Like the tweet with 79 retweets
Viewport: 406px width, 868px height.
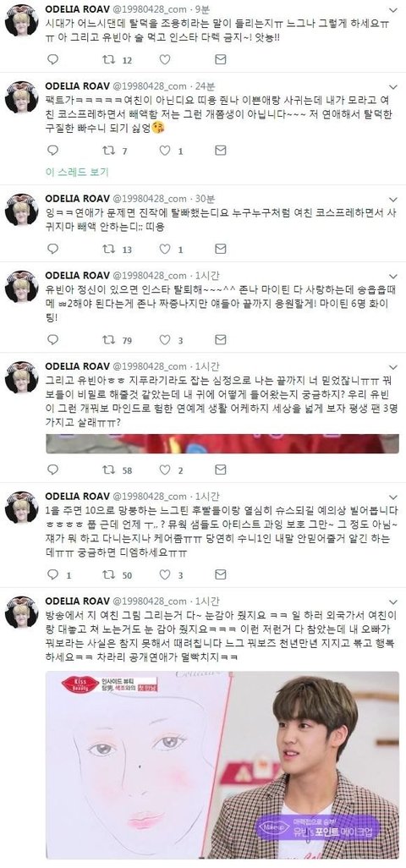(165, 340)
